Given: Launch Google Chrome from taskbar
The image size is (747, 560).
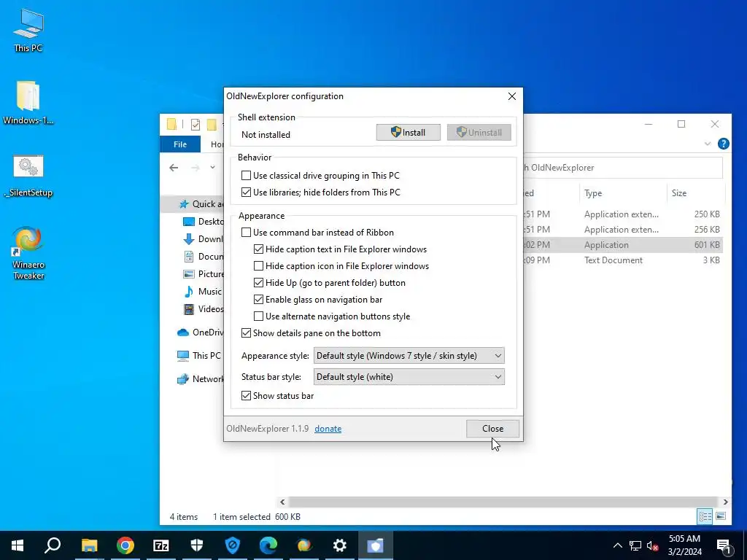Looking at the screenshot, I should click(125, 545).
